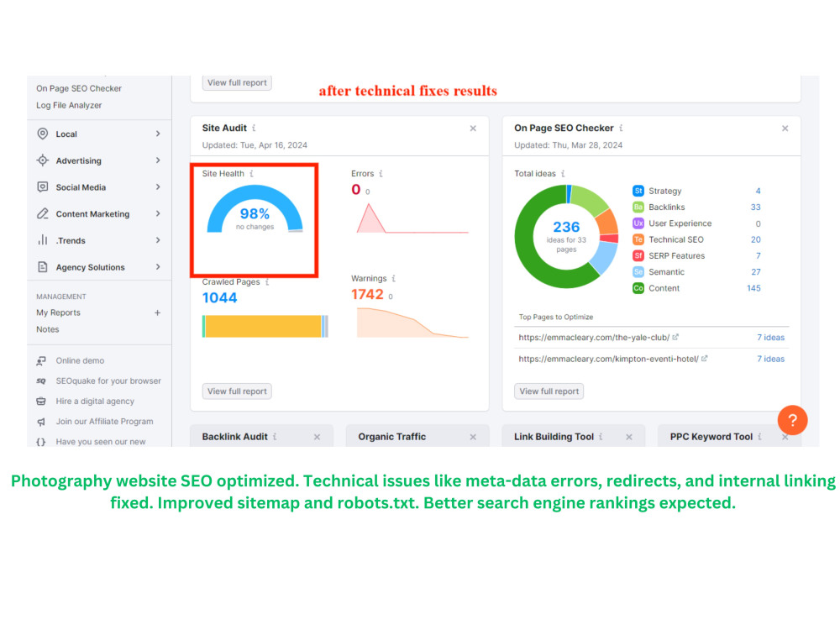The width and height of the screenshot is (840, 630).
Task: Show Site Health info icon
Action: (x=252, y=174)
